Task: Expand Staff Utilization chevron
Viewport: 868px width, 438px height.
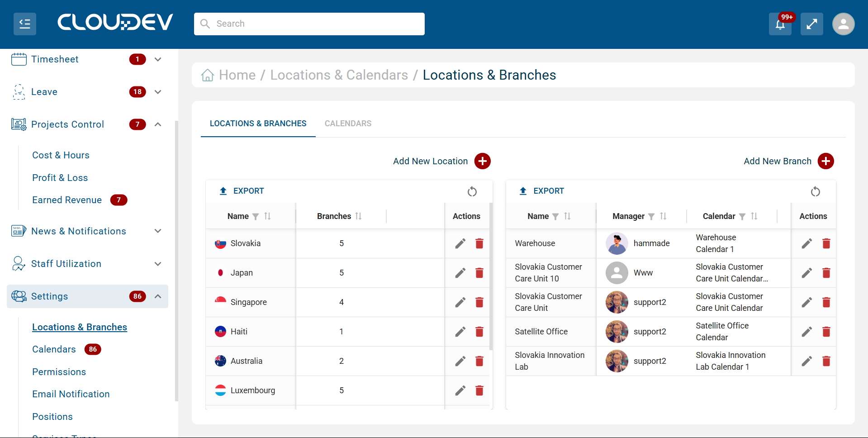Action: [x=158, y=264]
